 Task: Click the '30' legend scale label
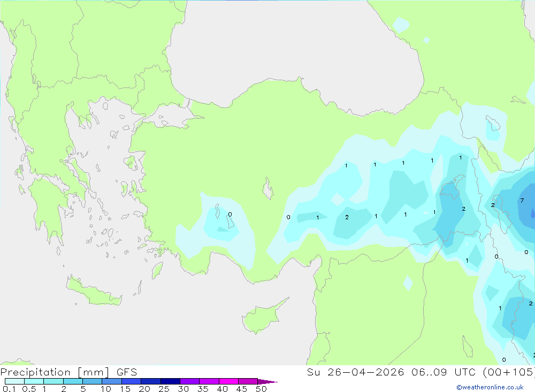[x=184, y=389]
